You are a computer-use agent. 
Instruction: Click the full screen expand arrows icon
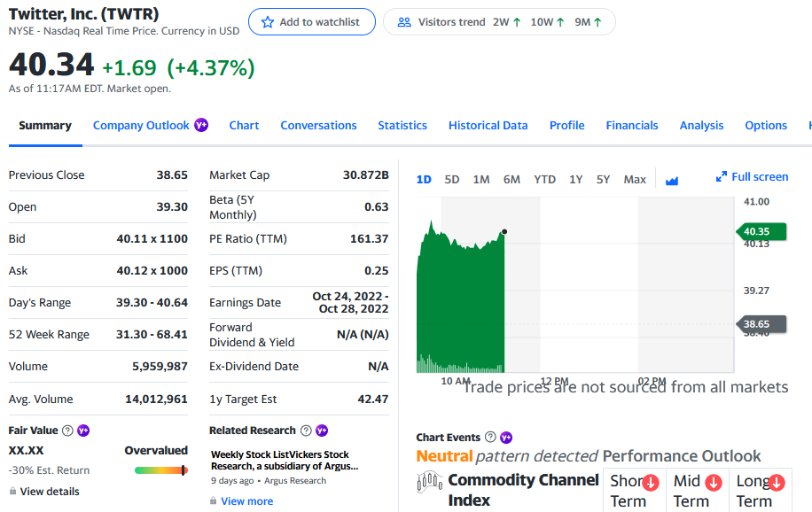pyautogui.click(x=722, y=176)
